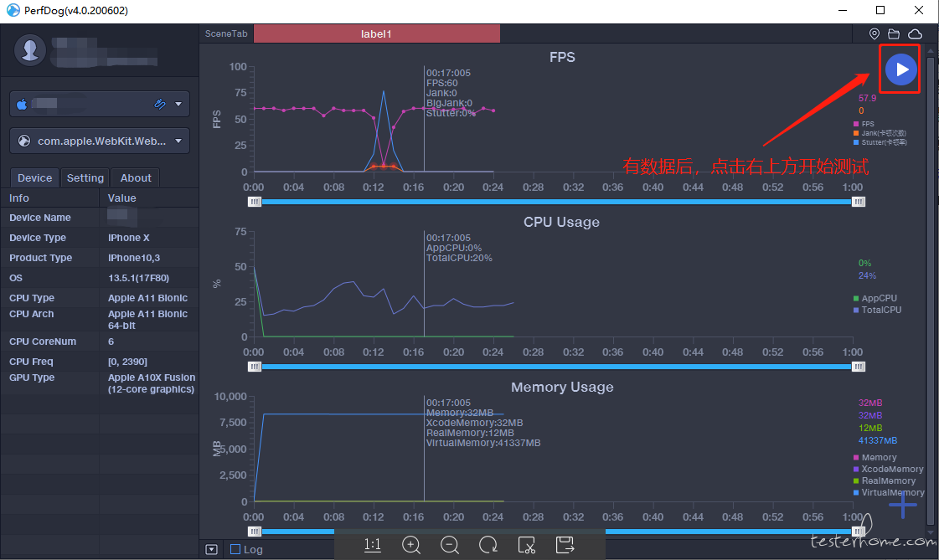Toggle the Memory legend entry

click(x=875, y=457)
